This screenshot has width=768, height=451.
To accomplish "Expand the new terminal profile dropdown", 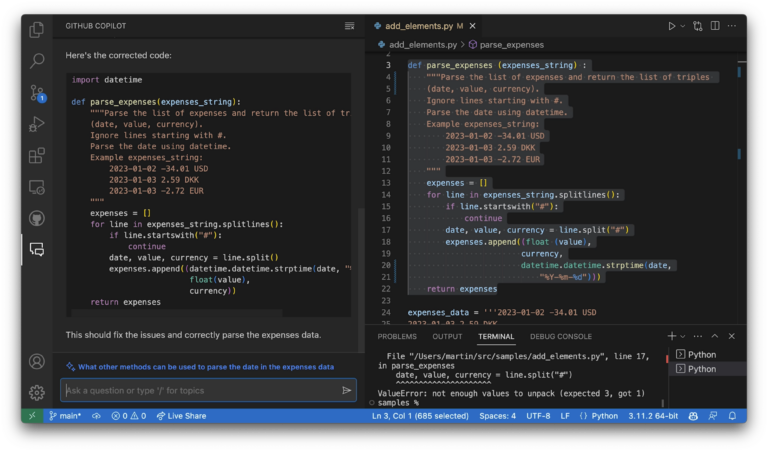I will point(683,336).
